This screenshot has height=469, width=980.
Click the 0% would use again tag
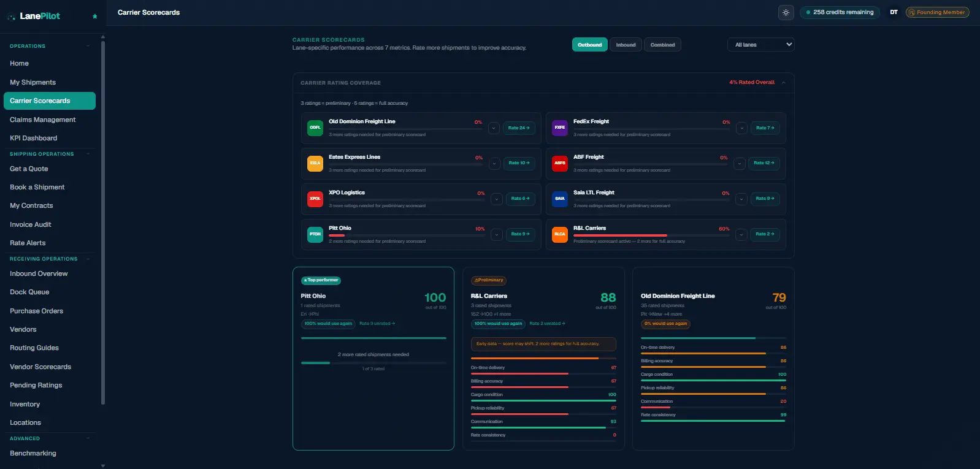(665, 324)
